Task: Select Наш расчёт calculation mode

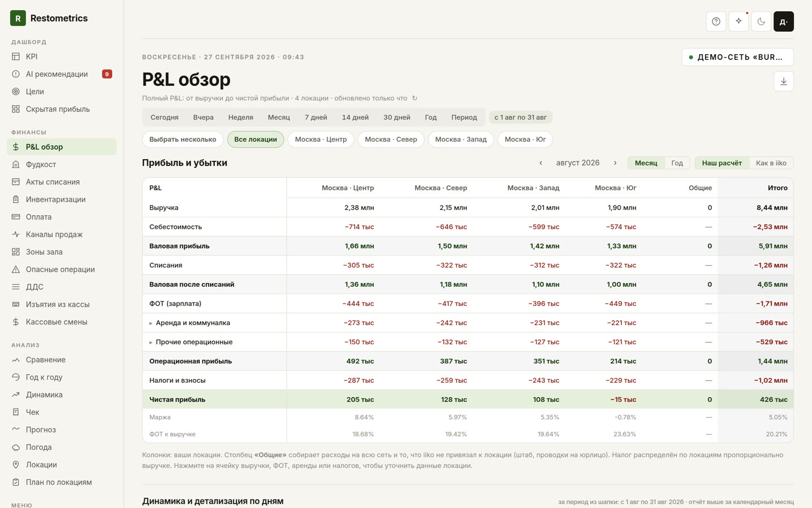Action: click(722, 163)
